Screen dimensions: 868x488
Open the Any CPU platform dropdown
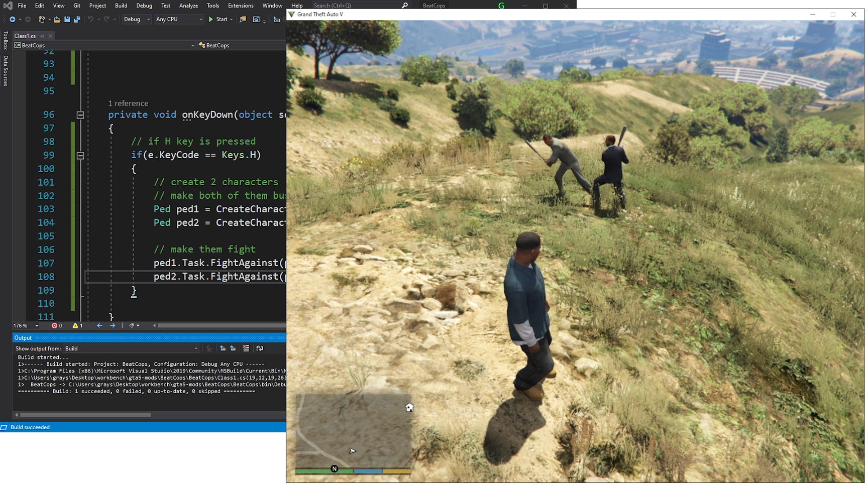179,20
